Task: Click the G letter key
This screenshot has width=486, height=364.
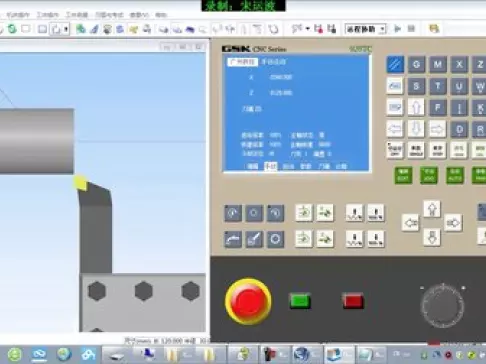Action: (416, 64)
